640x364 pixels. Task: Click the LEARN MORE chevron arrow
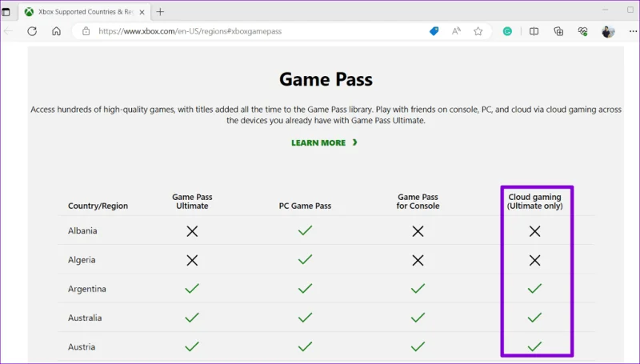(354, 142)
